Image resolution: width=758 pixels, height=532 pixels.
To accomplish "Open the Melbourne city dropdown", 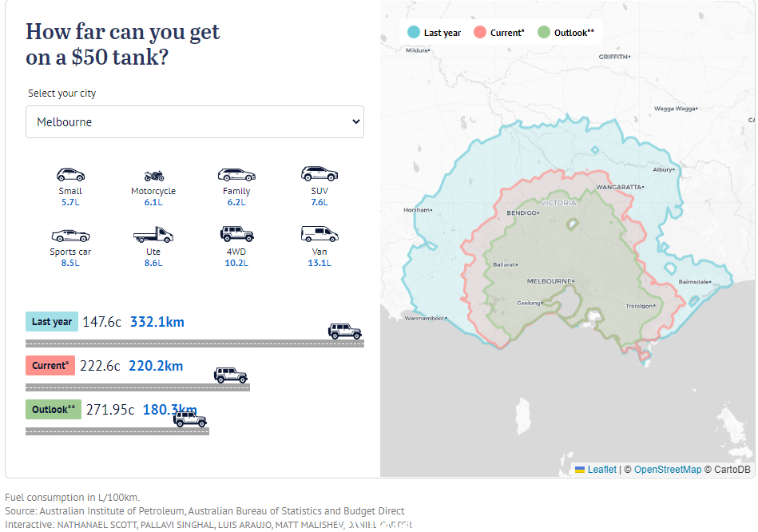I will (195, 122).
